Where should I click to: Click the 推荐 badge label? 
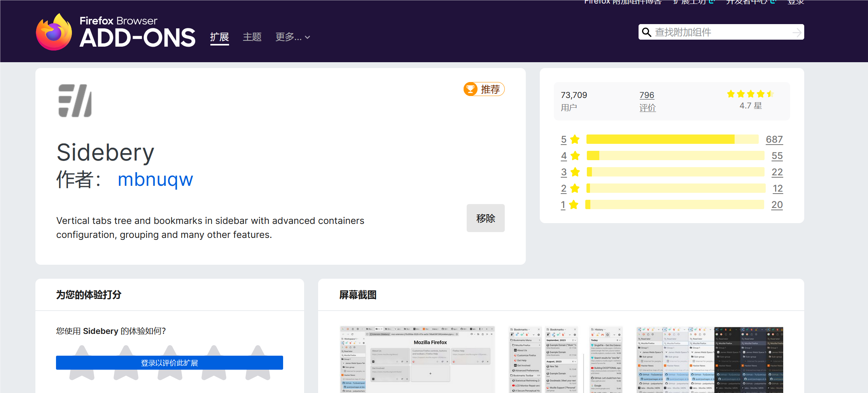coord(490,89)
